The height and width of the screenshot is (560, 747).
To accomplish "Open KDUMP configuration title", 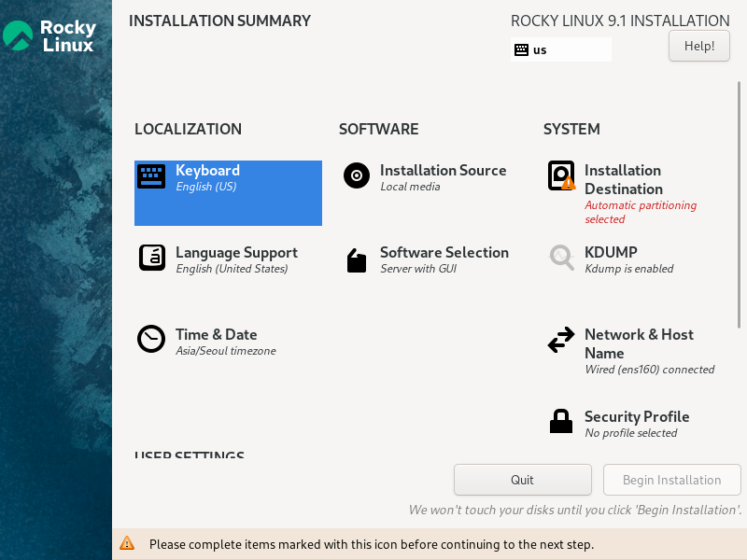I will pos(611,252).
